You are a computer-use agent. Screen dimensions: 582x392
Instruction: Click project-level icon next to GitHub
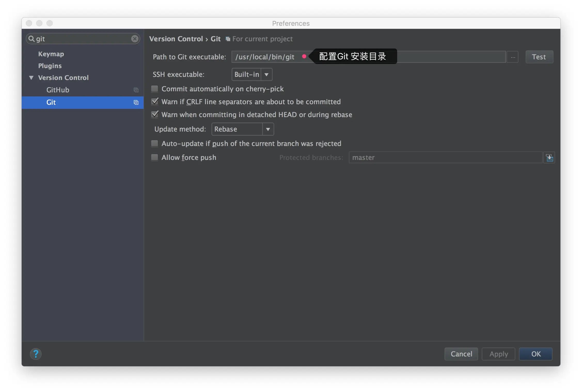point(136,90)
